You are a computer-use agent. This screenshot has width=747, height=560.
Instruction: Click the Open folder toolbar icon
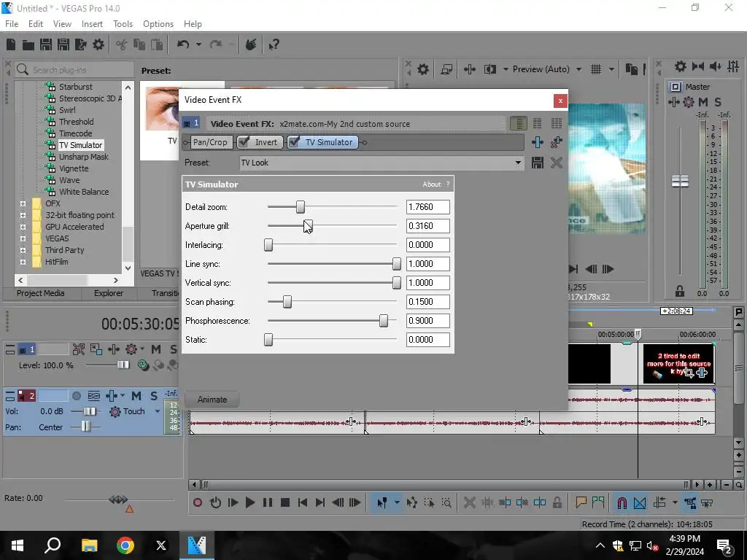click(x=28, y=44)
